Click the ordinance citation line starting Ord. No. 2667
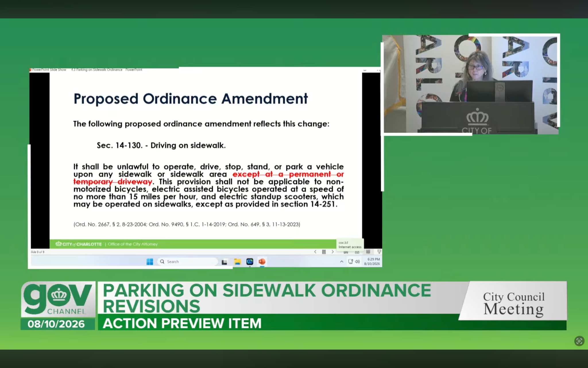588x368 pixels. [x=187, y=224]
